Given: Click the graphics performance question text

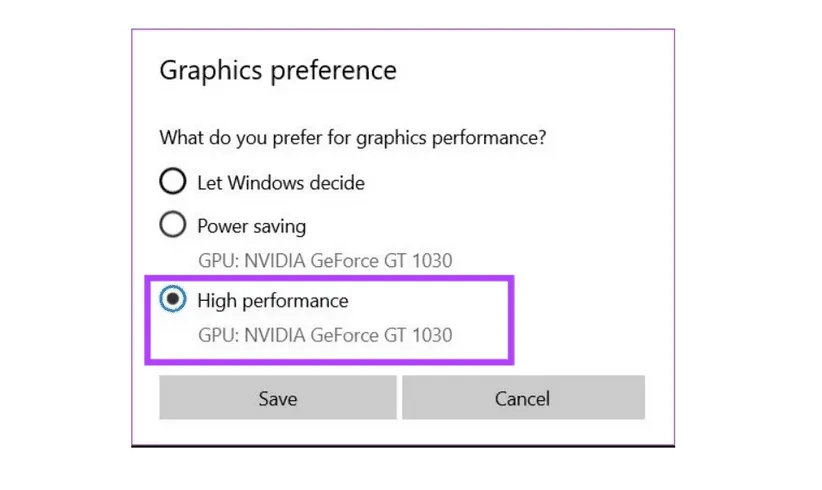Looking at the screenshot, I should click(352, 138).
